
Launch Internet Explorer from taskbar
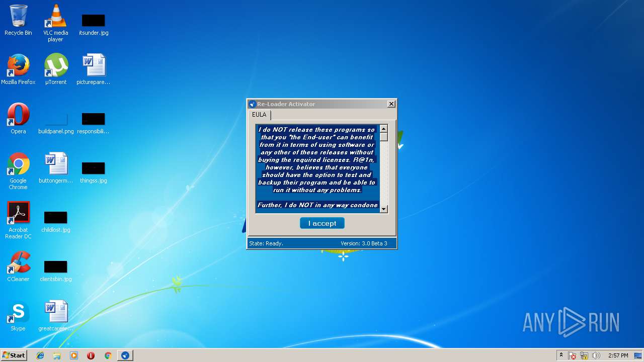pyautogui.click(x=40, y=355)
